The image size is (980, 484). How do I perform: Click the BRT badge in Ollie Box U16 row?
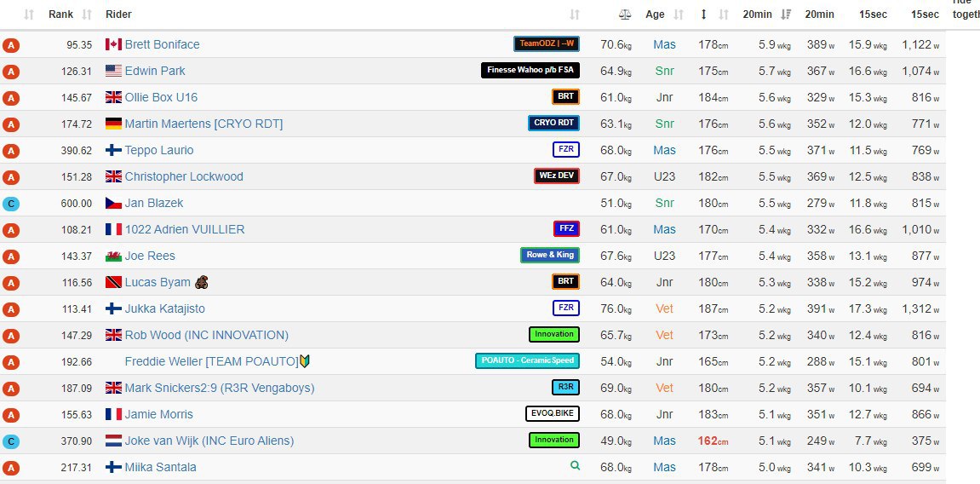[x=565, y=97]
